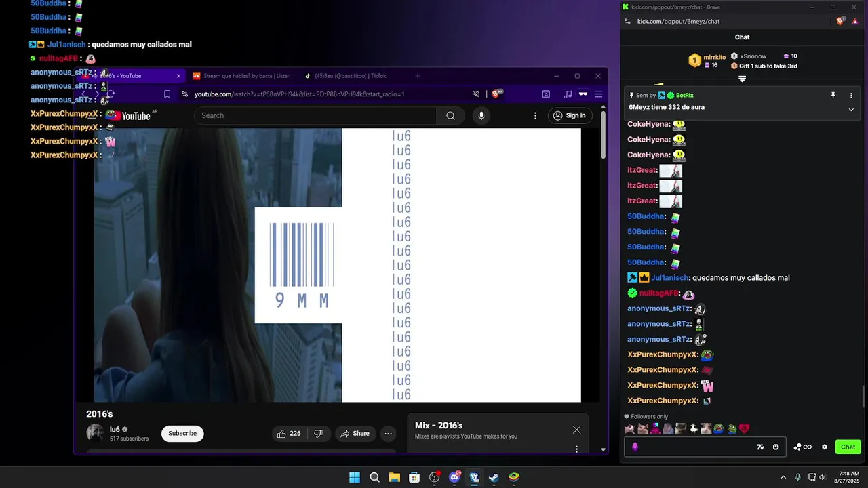Open YouTube settings three-dot menu near Sign in
Viewport: 868px width, 488px height.
pyautogui.click(x=535, y=115)
